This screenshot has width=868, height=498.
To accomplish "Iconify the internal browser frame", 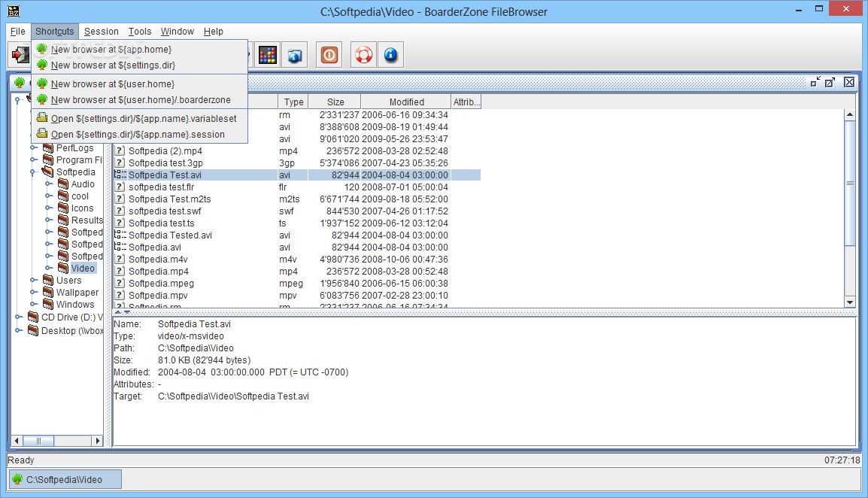I will click(815, 82).
